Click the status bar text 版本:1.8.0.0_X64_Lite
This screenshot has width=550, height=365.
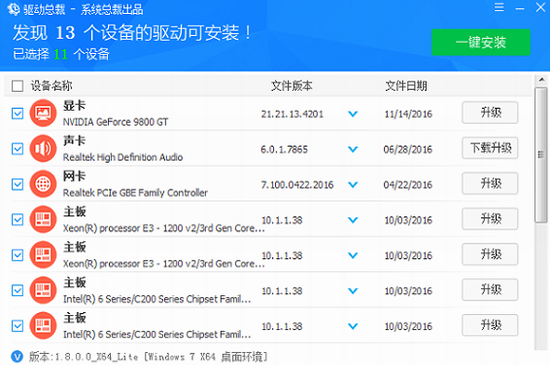coord(83,357)
